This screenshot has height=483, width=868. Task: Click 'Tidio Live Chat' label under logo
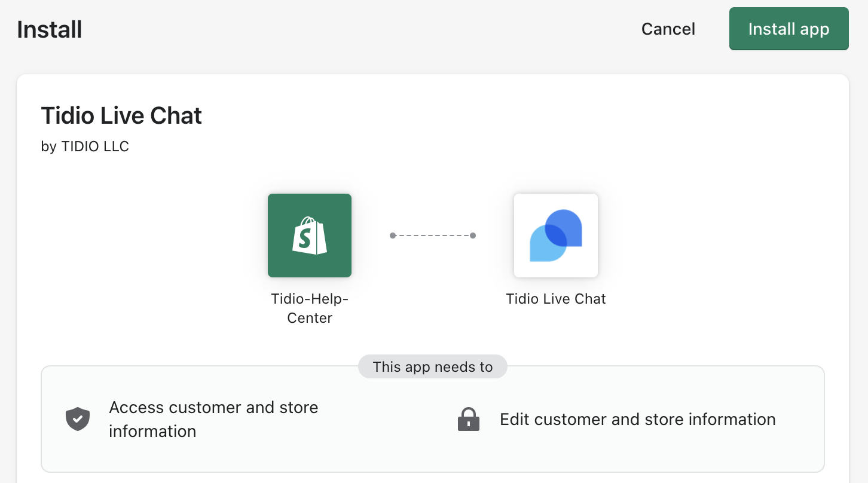pos(556,299)
